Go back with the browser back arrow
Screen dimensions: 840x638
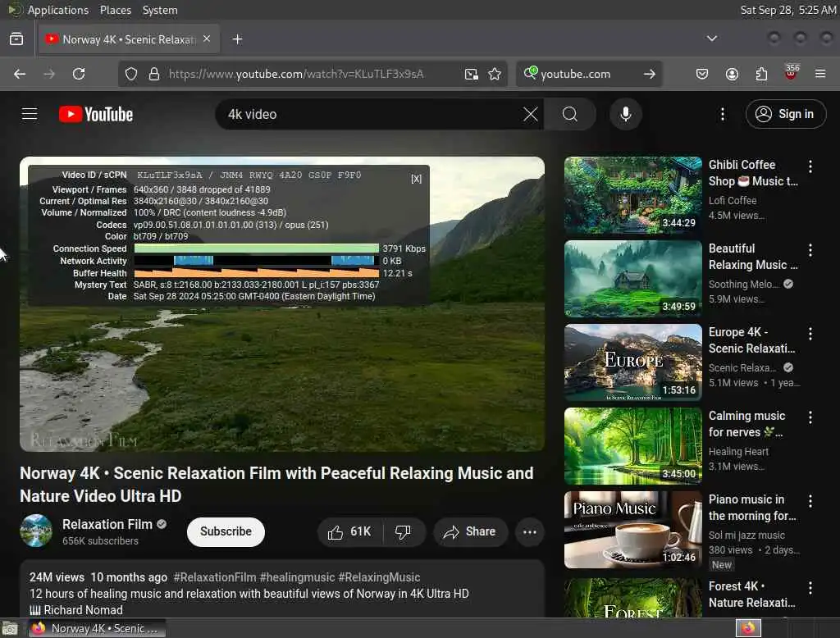(20, 74)
